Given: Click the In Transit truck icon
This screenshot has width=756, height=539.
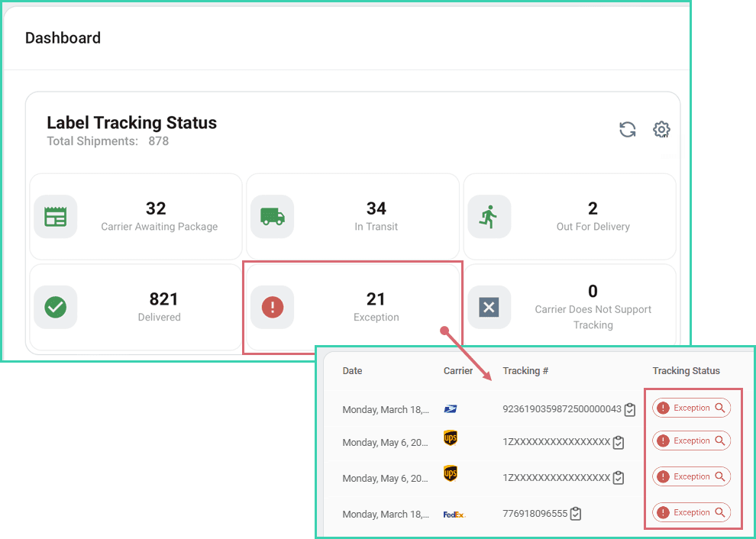Looking at the screenshot, I should click(x=273, y=217).
